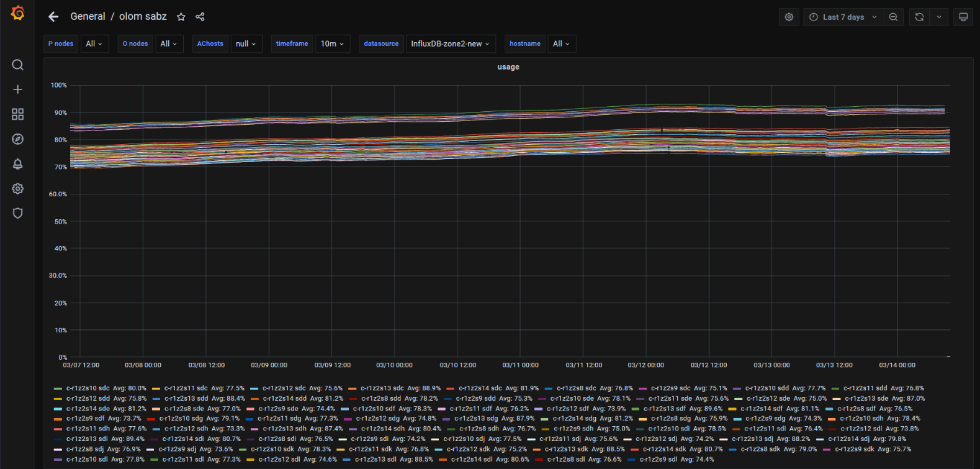Open the timeframe 10m dropdown

[x=332, y=44]
